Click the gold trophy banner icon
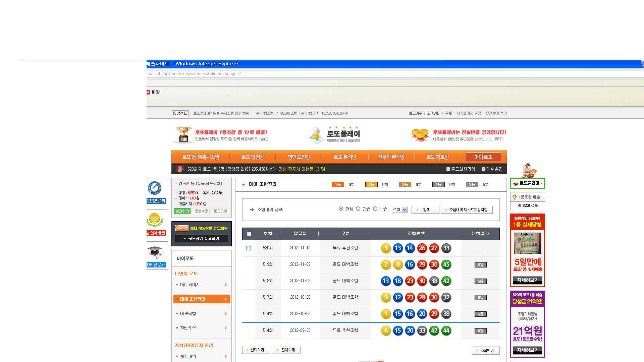The image size is (644, 362). click(183, 135)
